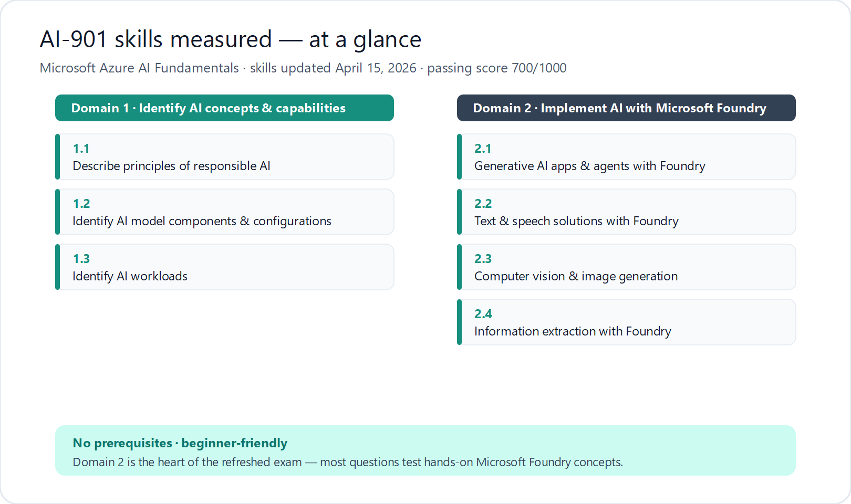Open card 2.1 Generative AI apps & agents with Foundry
Viewport: 851px width, 504px height.
[626, 156]
